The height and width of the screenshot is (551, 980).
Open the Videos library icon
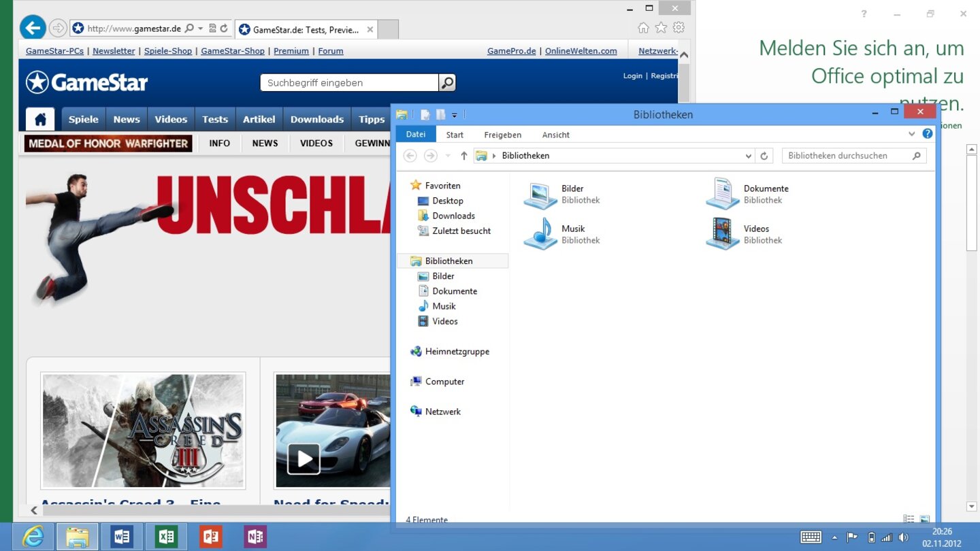click(x=723, y=234)
